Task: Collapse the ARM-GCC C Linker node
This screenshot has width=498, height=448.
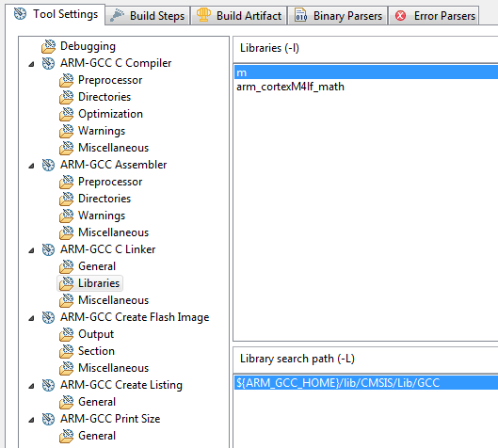Action: point(31,250)
